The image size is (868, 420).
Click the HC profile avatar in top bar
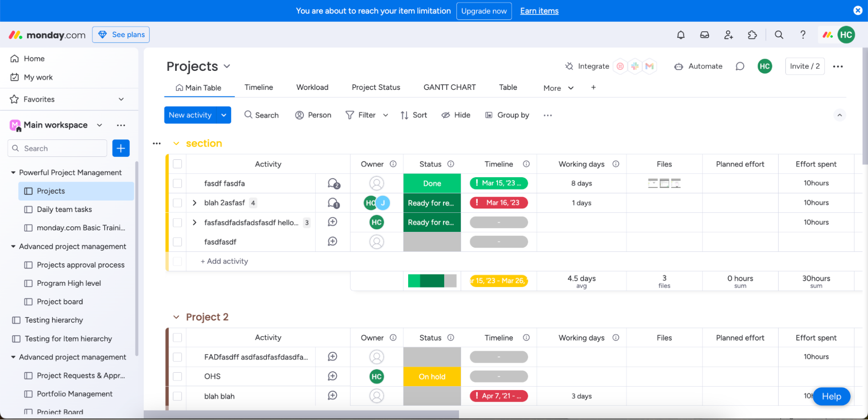(x=846, y=35)
